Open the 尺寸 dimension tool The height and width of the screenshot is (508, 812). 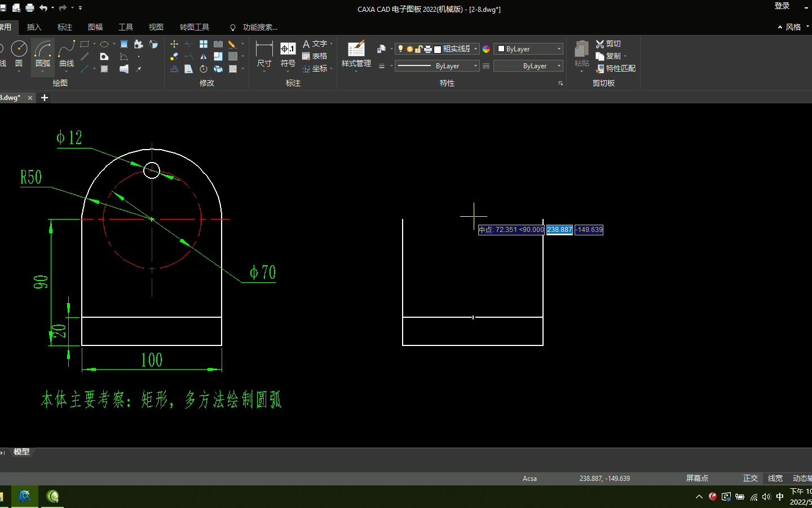(264, 54)
